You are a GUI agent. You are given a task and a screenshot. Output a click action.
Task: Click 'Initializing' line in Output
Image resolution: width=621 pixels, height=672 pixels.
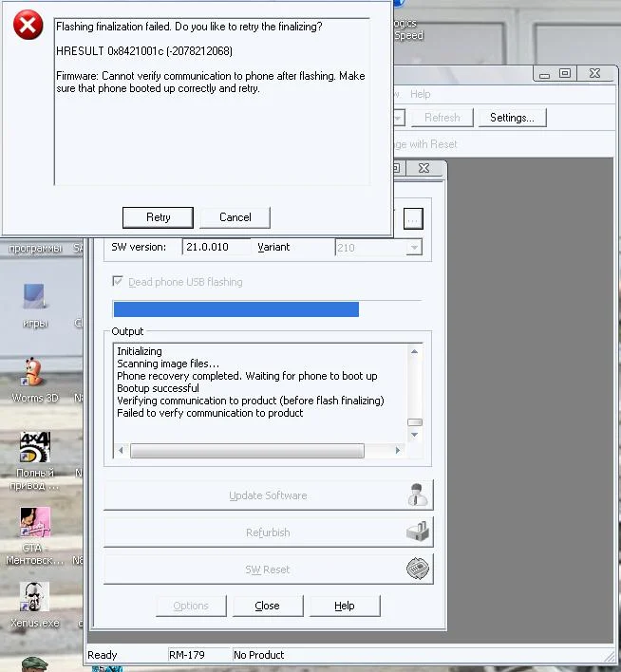[x=140, y=351]
